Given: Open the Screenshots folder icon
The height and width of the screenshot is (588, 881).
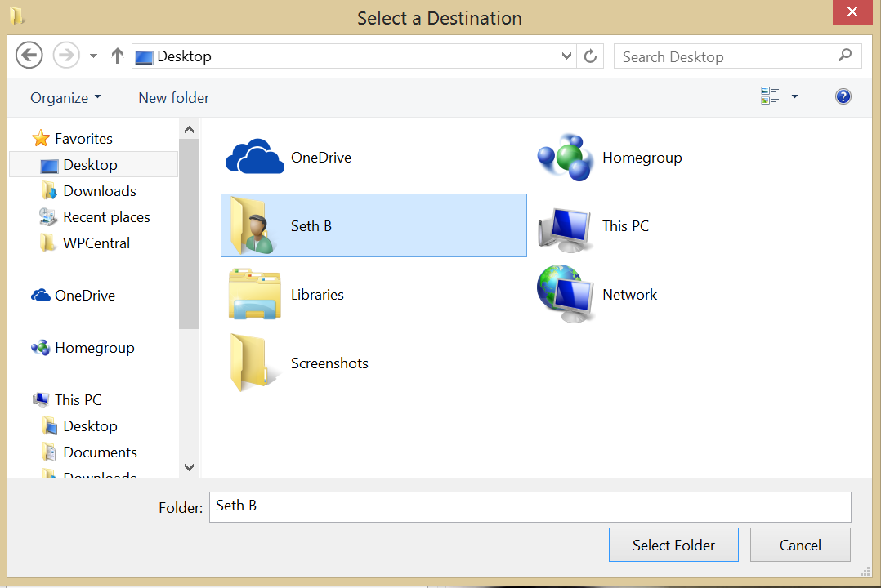Looking at the screenshot, I should [x=254, y=363].
